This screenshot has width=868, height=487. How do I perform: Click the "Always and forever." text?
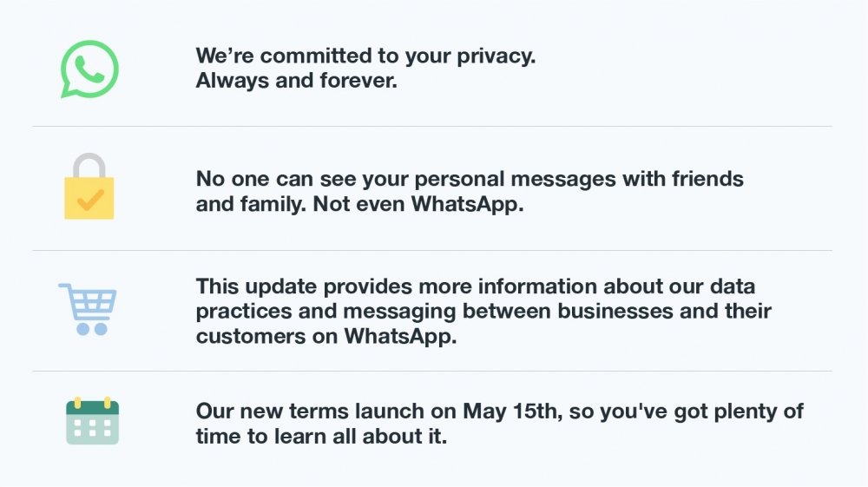pos(296,81)
